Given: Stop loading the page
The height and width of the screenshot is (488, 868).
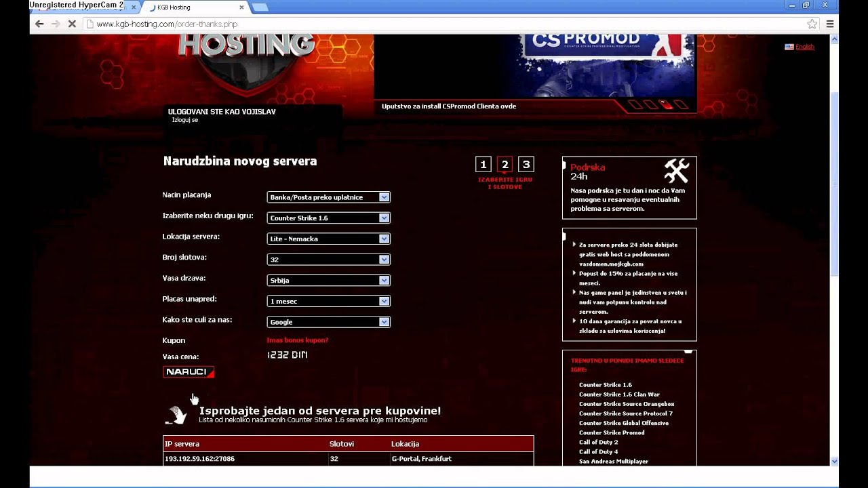Looking at the screenshot, I should tap(72, 24).
